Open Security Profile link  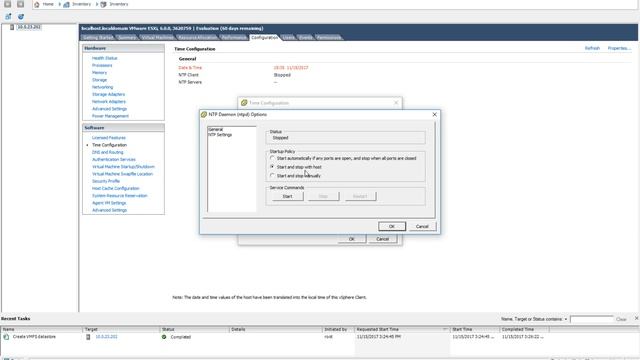106,181
